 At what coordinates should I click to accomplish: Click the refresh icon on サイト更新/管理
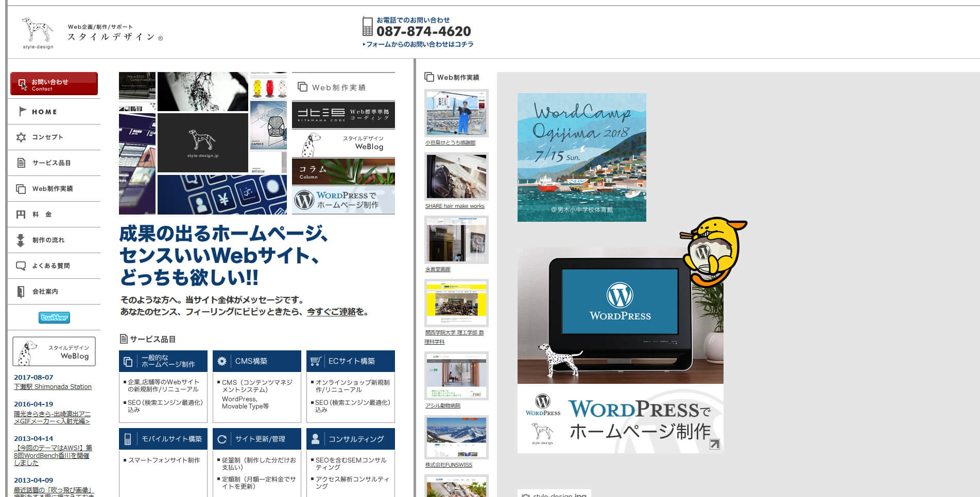(x=222, y=439)
